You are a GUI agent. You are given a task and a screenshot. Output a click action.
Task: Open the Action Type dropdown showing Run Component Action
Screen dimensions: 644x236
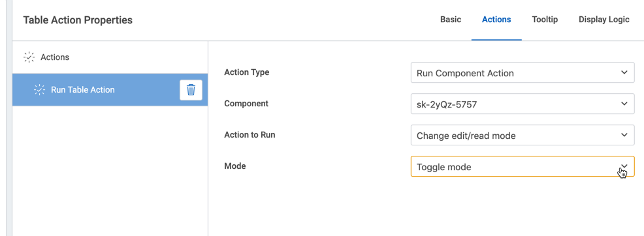tap(523, 72)
